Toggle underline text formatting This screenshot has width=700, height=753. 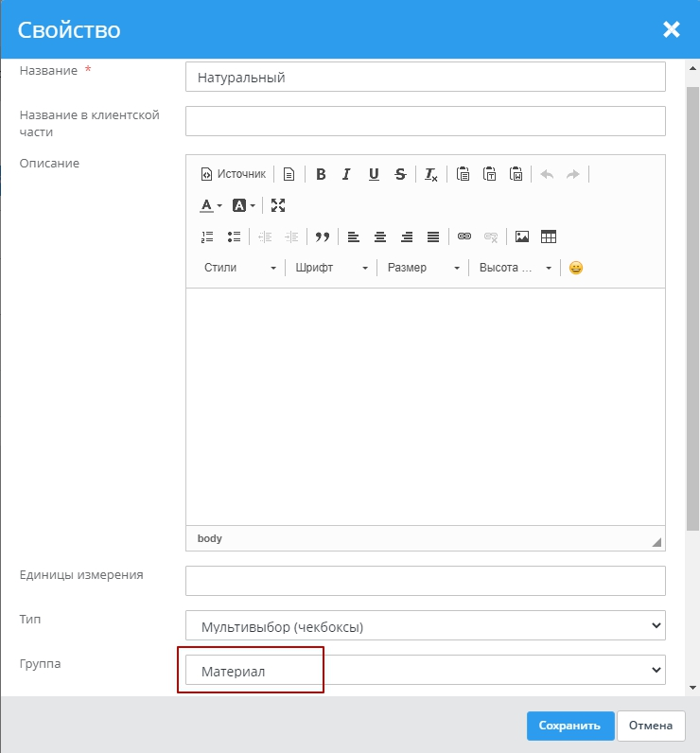(374, 174)
